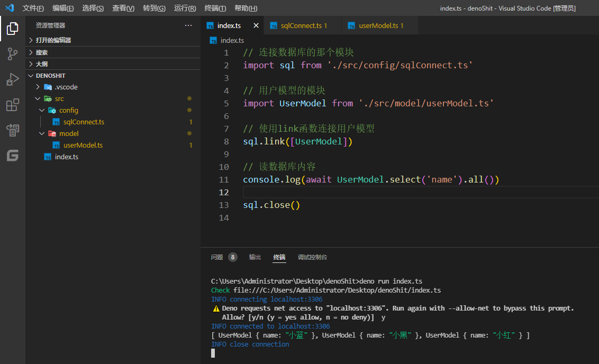Click the 资源管理器 panel title
Viewport: 599px width, 364px height.
(50, 25)
